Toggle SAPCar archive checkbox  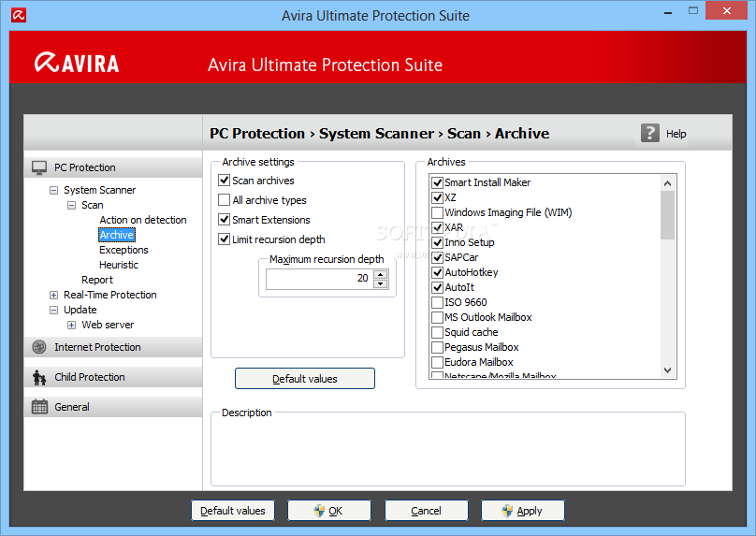pyautogui.click(x=437, y=257)
